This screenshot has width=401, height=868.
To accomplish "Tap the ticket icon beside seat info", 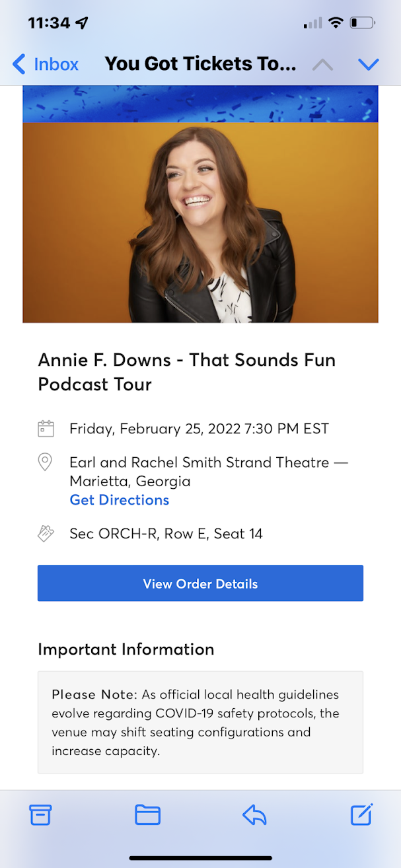I will click(46, 534).
